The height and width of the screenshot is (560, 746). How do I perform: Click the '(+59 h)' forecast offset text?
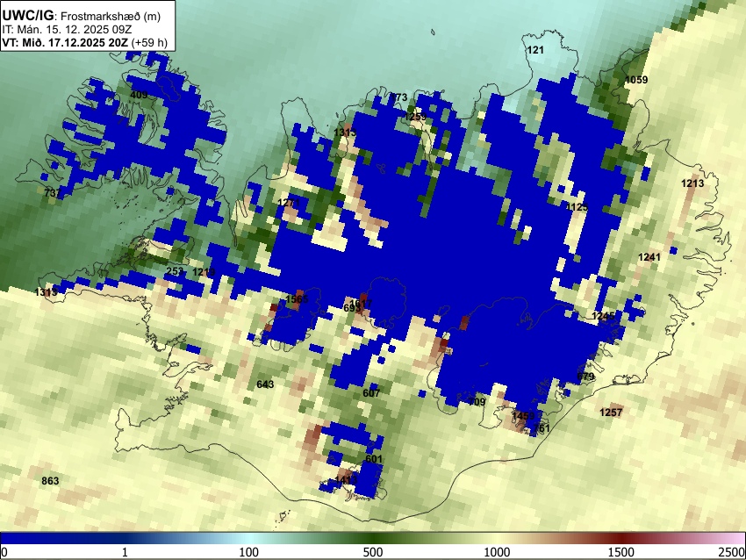pyautogui.click(x=149, y=42)
